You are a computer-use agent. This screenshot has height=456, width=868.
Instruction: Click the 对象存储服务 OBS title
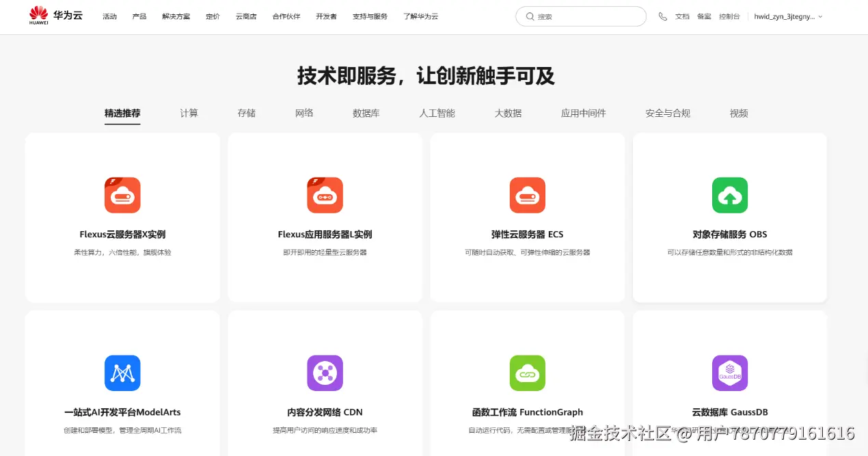tap(730, 234)
